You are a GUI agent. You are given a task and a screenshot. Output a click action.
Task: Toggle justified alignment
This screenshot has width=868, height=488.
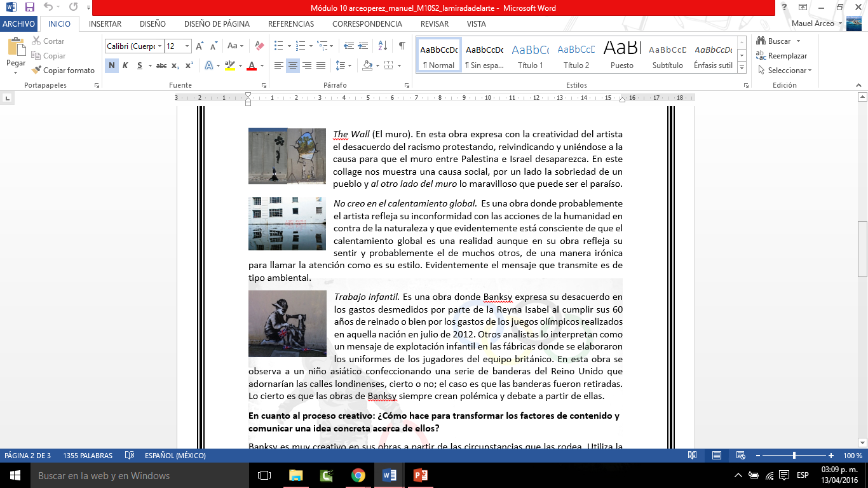(x=320, y=65)
